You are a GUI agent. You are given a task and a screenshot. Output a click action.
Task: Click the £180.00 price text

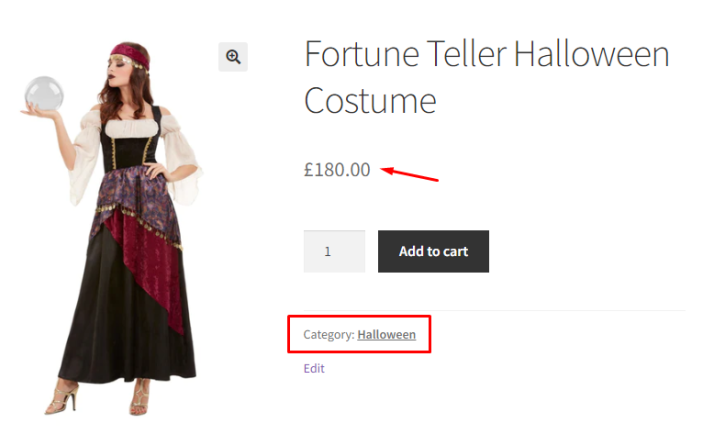[337, 169]
